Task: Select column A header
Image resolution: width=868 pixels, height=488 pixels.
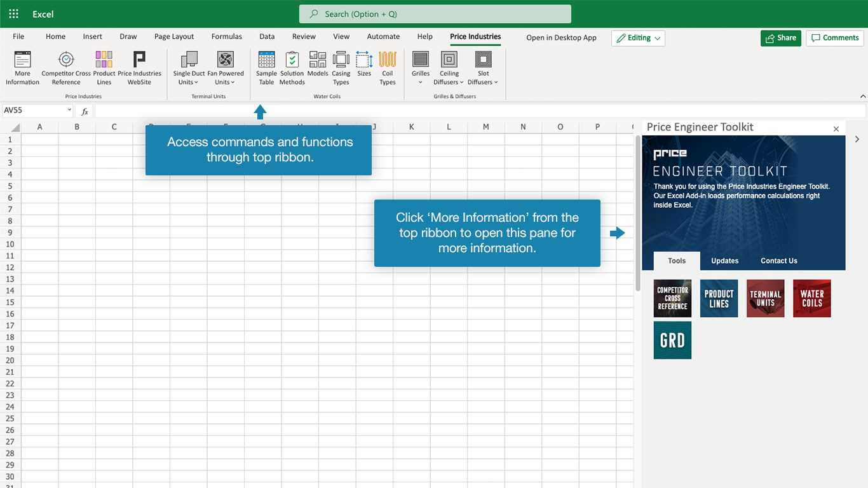Action: (x=39, y=127)
